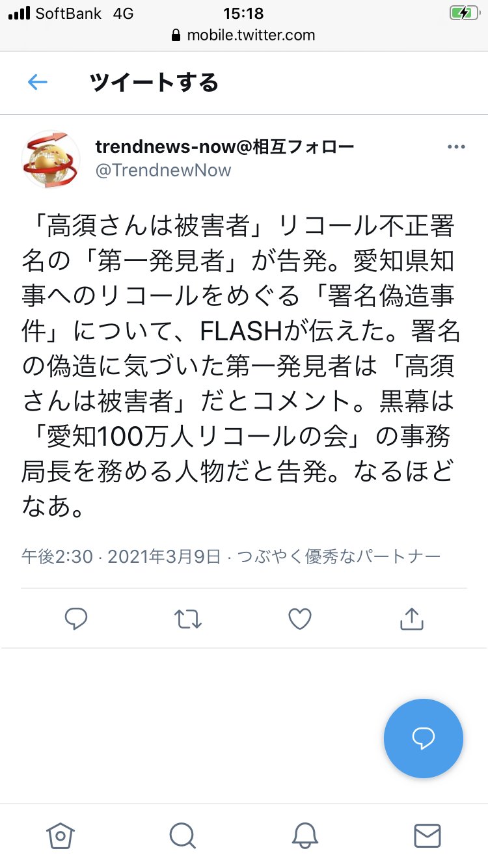Open the Home tab in bottom bar
The image size is (488, 868).
tap(61, 835)
